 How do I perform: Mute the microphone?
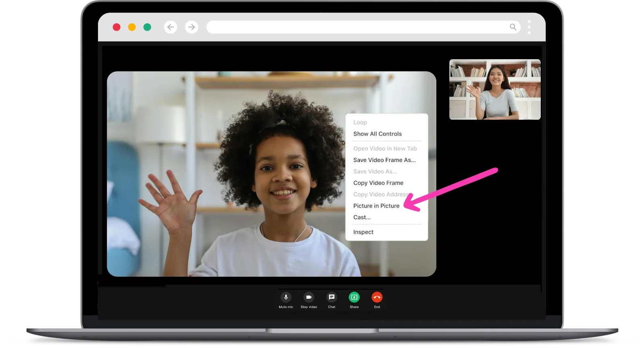[286, 297]
